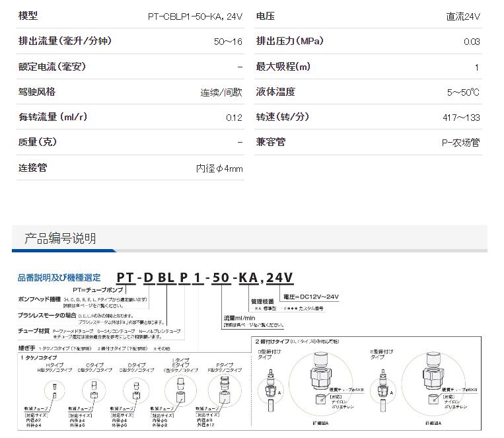Click the ポンプヘッド機種 label

click(x=39, y=299)
